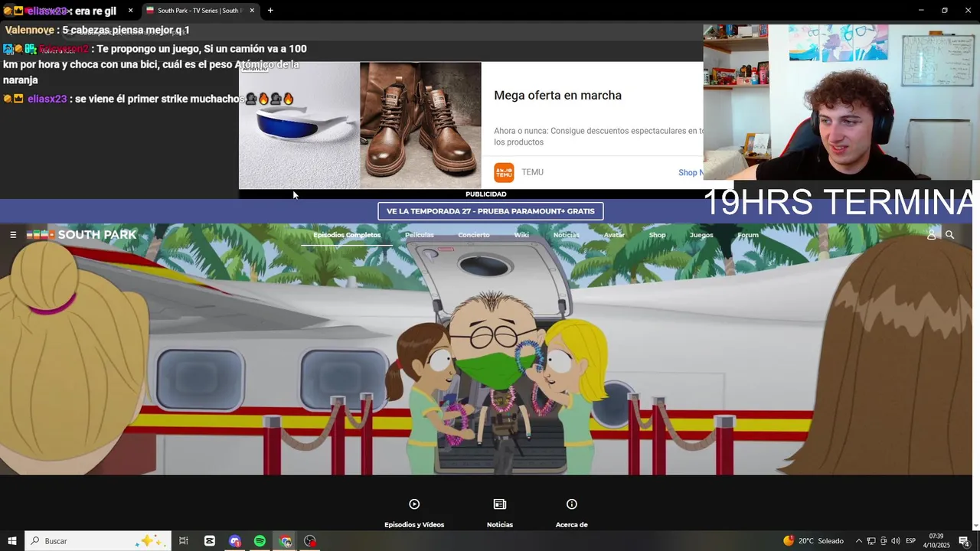The width and height of the screenshot is (980, 551).
Task: Click the Mega oferta en marcha headline
Action: click(x=557, y=96)
